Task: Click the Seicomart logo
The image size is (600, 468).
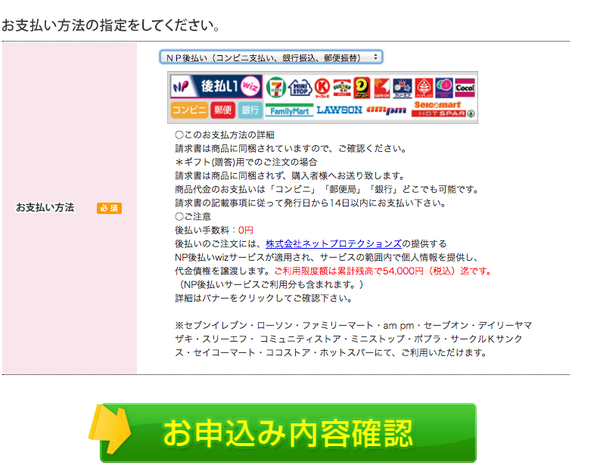Action: point(437,104)
